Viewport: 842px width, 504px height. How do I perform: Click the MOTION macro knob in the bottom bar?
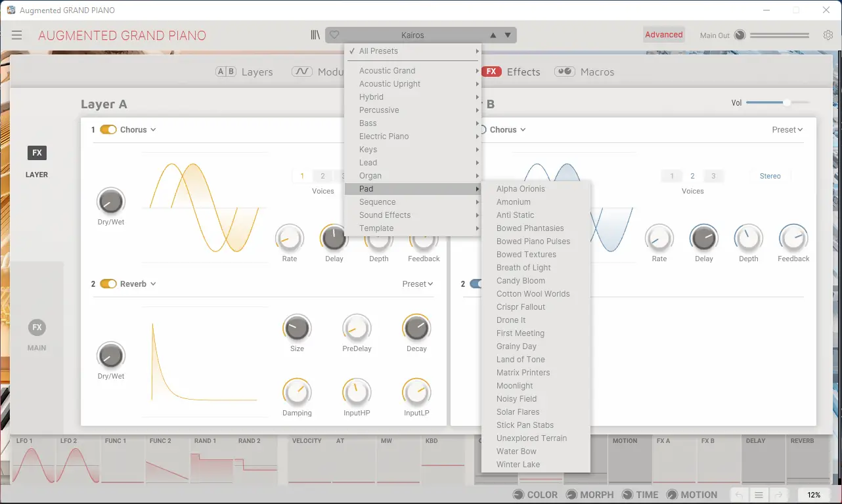click(672, 495)
